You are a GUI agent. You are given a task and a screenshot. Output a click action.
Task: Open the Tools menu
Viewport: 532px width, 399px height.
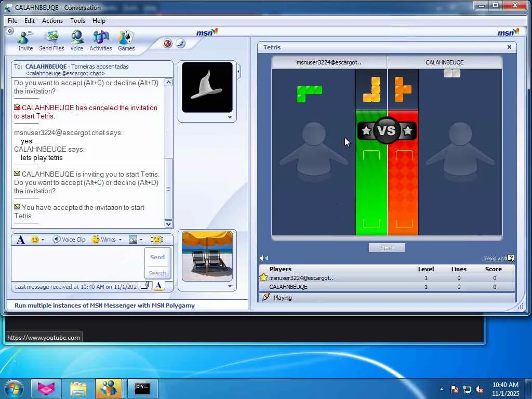point(78,21)
